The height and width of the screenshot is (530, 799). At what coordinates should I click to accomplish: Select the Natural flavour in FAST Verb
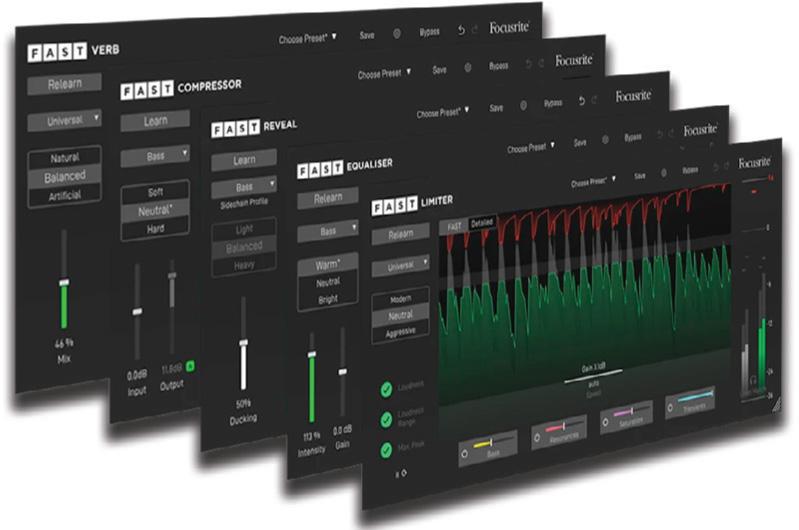[x=65, y=158]
